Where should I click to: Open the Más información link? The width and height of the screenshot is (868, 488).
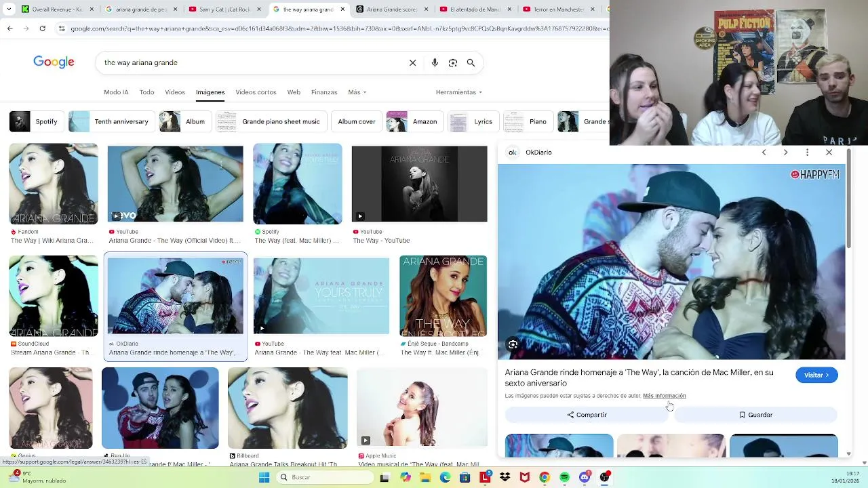pyautogui.click(x=665, y=396)
